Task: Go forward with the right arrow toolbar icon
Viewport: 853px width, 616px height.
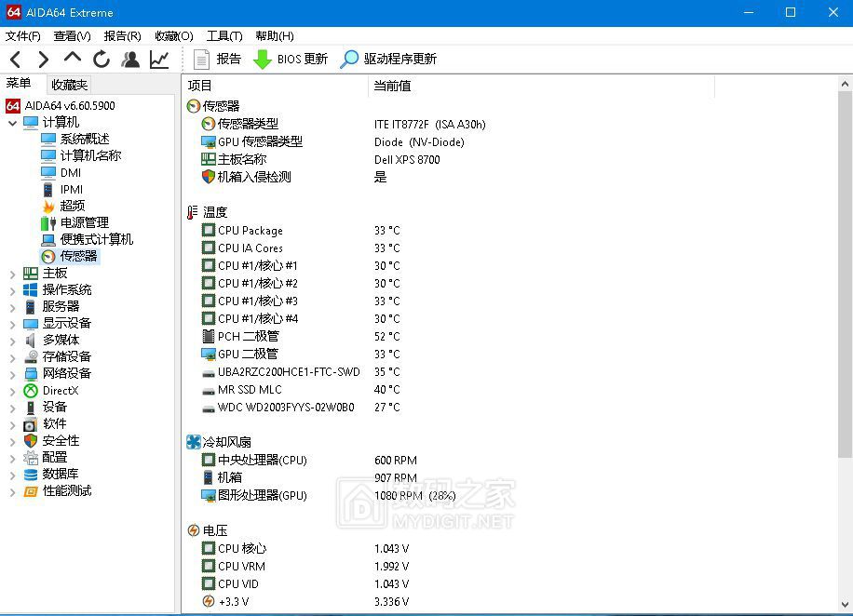Action: pyautogui.click(x=44, y=59)
